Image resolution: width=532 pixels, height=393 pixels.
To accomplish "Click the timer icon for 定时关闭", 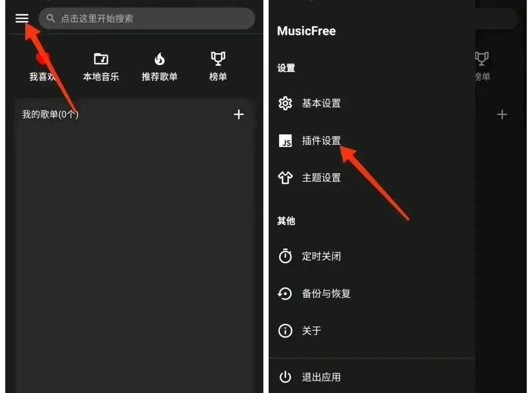I will point(285,256).
